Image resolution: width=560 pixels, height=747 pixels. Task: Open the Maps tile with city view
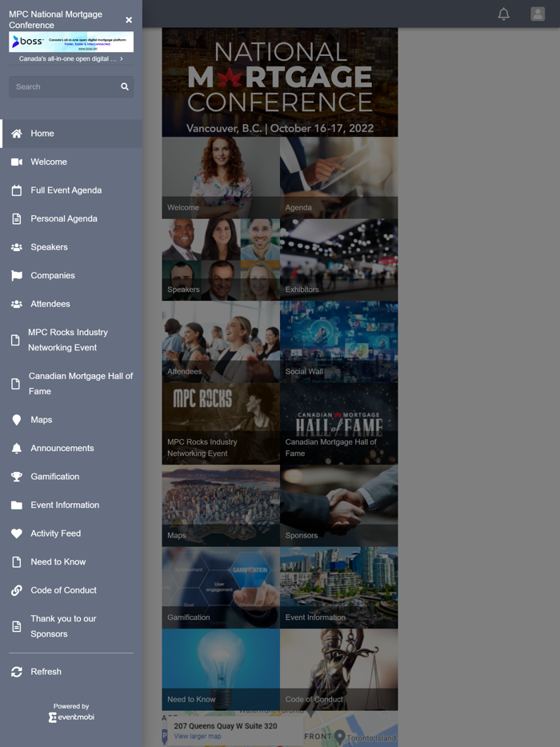click(221, 505)
